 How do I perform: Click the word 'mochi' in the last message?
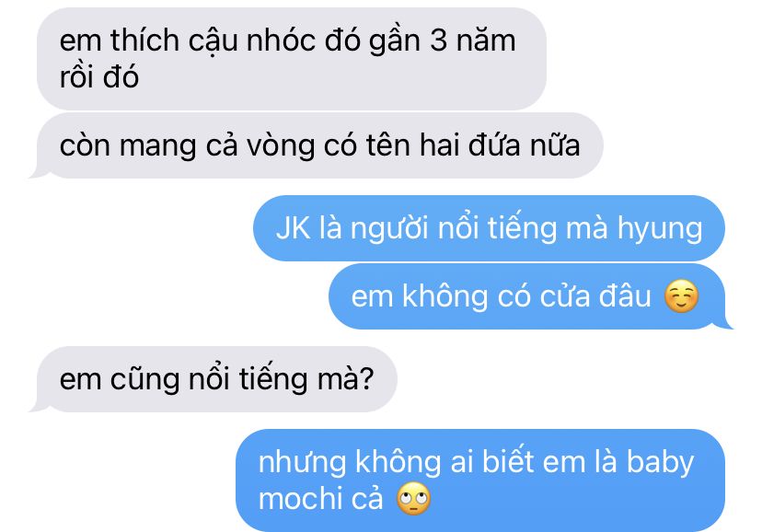click(x=299, y=499)
